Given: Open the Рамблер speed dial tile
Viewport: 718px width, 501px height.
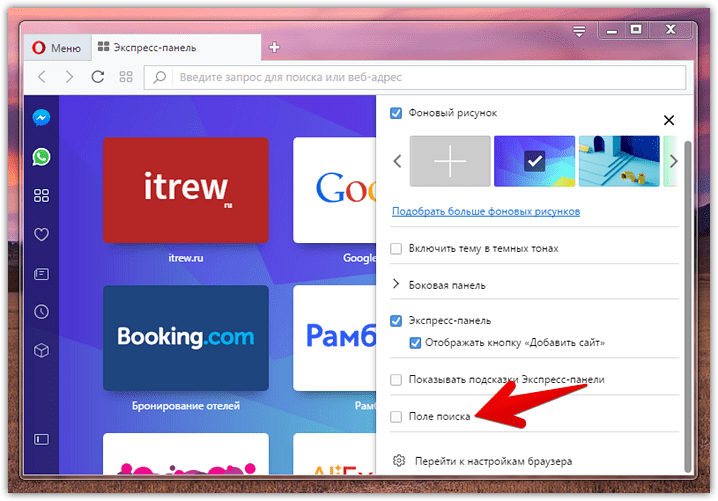Looking at the screenshot, I should [x=334, y=338].
